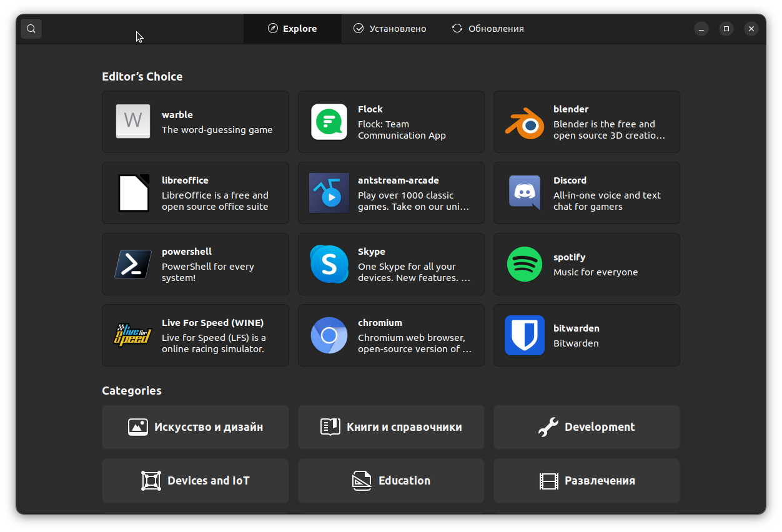Viewport: 782px width, 532px height.
Task: Minimize the software store window
Action: [701, 29]
